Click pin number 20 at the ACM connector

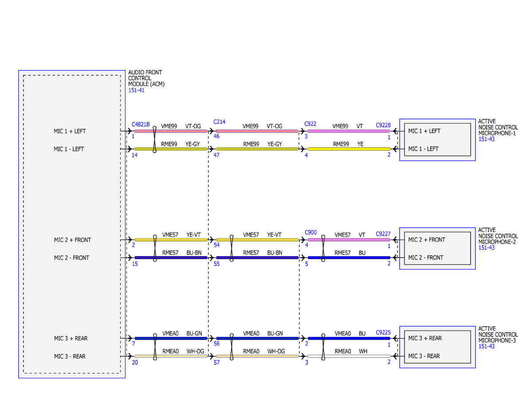[x=135, y=362]
